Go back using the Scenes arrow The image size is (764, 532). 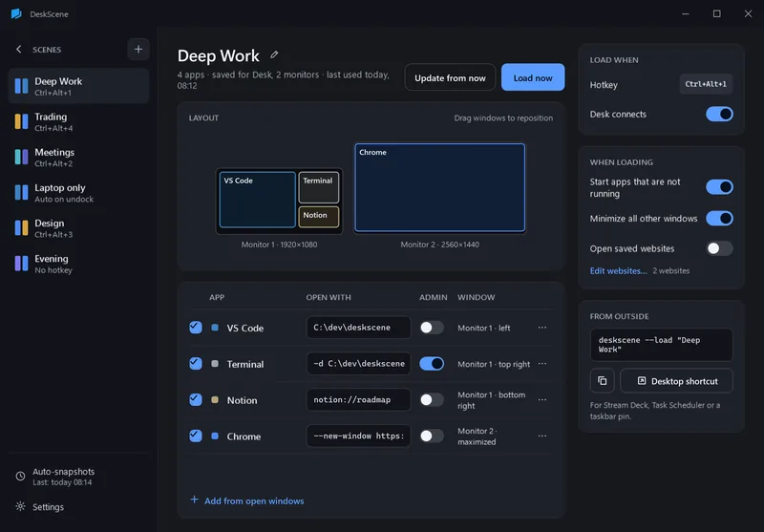[x=18, y=50]
